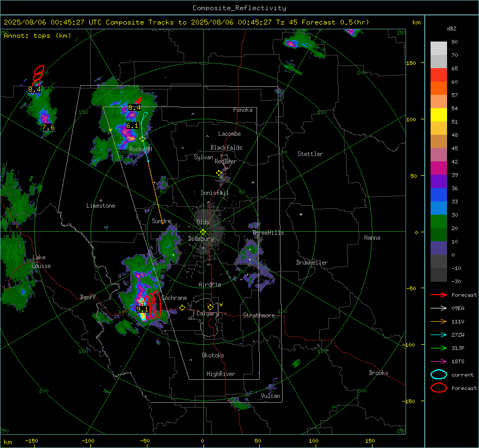Click the 6.1 storm top label
This screenshot has height=448, width=479.
(132, 125)
